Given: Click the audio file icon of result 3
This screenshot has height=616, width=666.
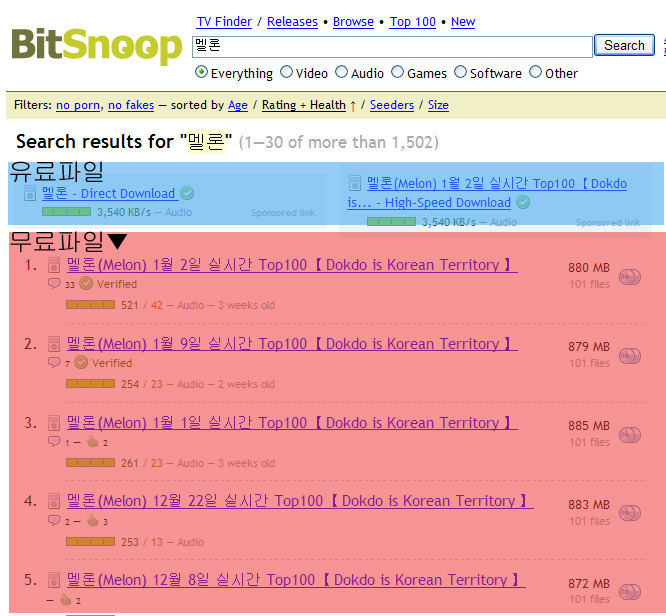Looking at the screenshot, I should point(54,423).
